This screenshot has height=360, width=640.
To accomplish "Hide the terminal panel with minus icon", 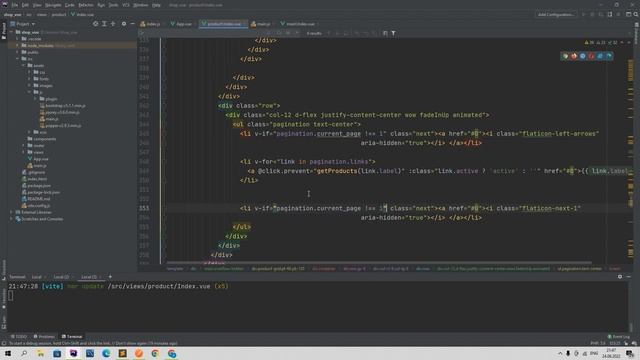I will click(x=629, y=277).
